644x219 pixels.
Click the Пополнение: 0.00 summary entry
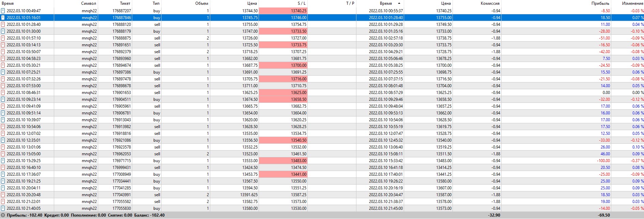[88, 215]
